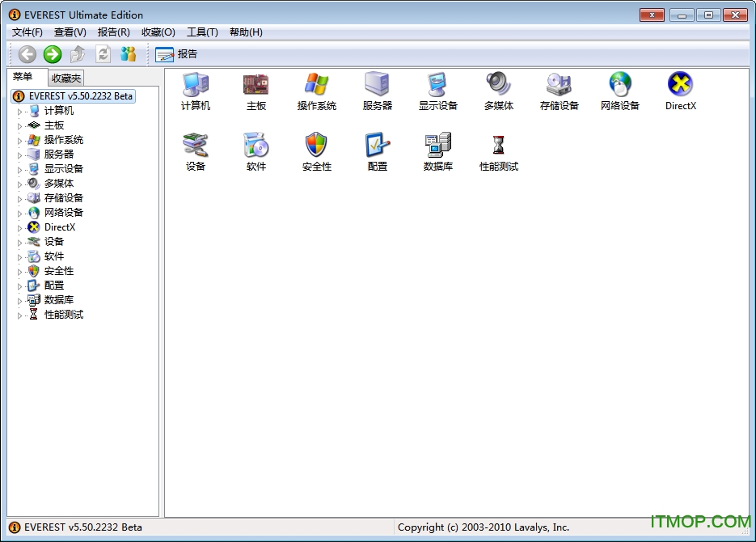This screenshot has height=542, width=756.
Task: Expand the 显示设备 tree node arrow
Action: tap(19, 170)
